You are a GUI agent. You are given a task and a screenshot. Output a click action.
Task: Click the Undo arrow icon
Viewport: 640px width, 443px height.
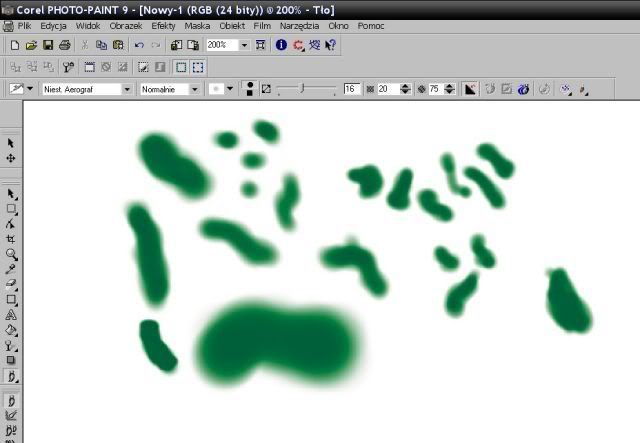pyautogui.click(x=139, y=45)
